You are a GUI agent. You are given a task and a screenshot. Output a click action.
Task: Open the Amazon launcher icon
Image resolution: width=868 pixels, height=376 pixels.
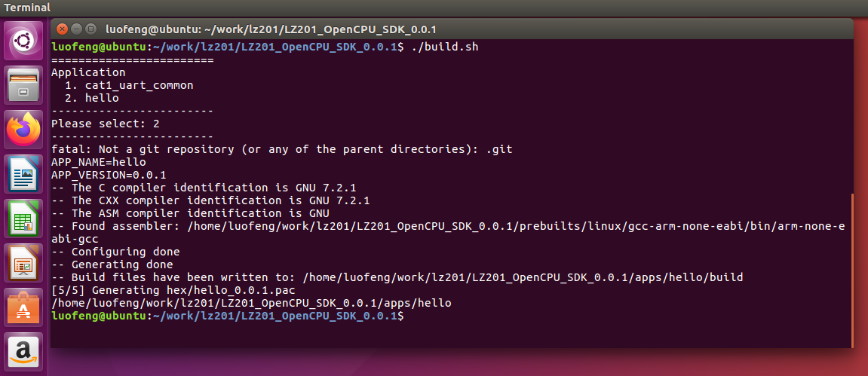(x=24, y=350)
